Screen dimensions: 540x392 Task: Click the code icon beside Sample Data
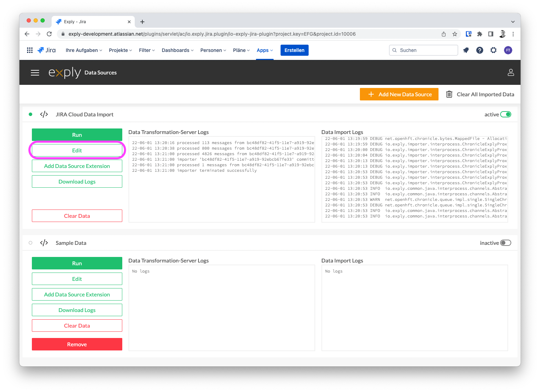point(44,243)
